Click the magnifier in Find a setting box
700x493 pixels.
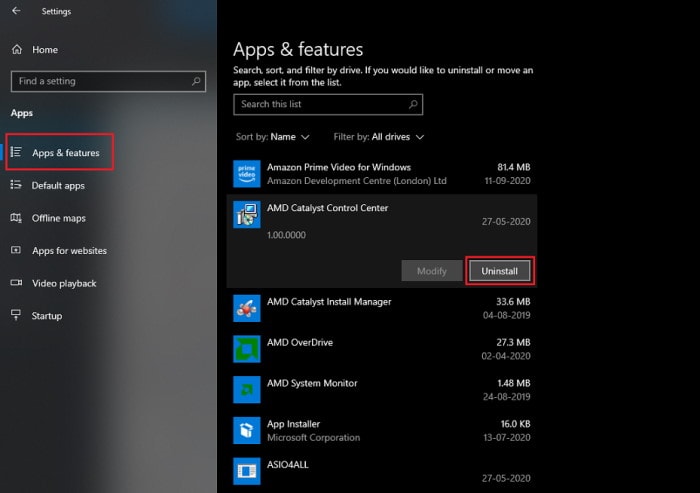pyautogui.click(x=196, y=81)
